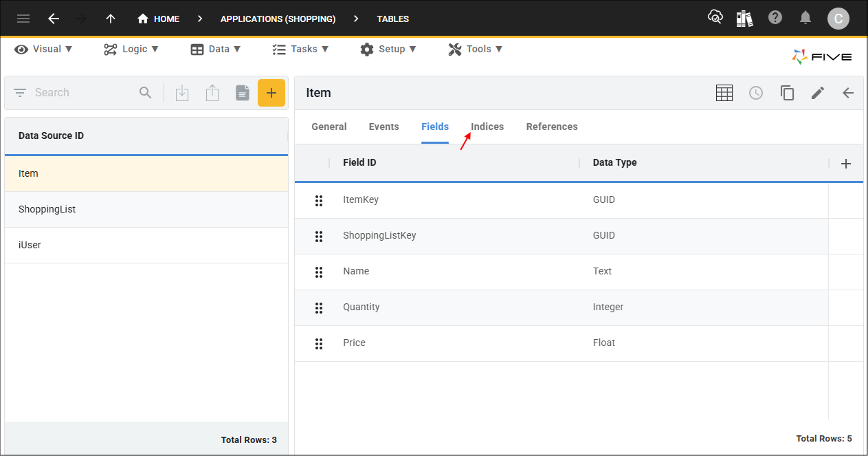Click the up arrow navigation icon
This screenshot has width=868, height=456.
click(x=111, y=19)
